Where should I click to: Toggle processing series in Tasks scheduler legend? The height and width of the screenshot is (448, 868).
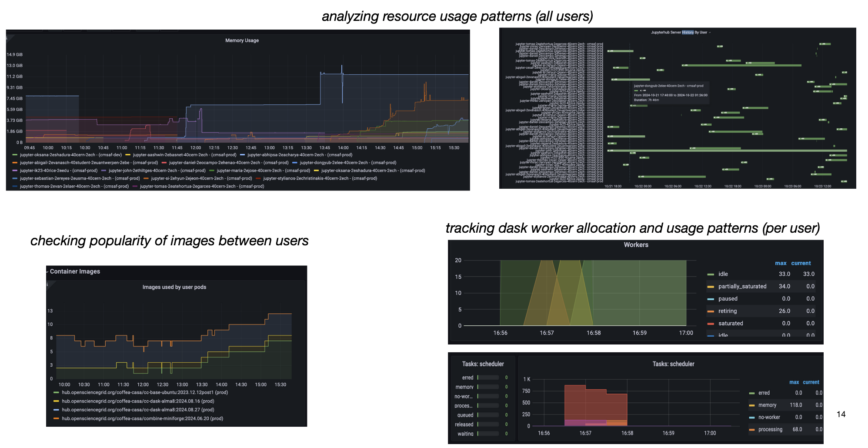770,429
